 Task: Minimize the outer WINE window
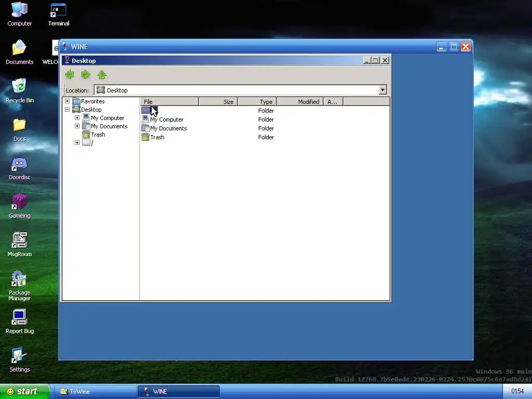pos(441,46)
